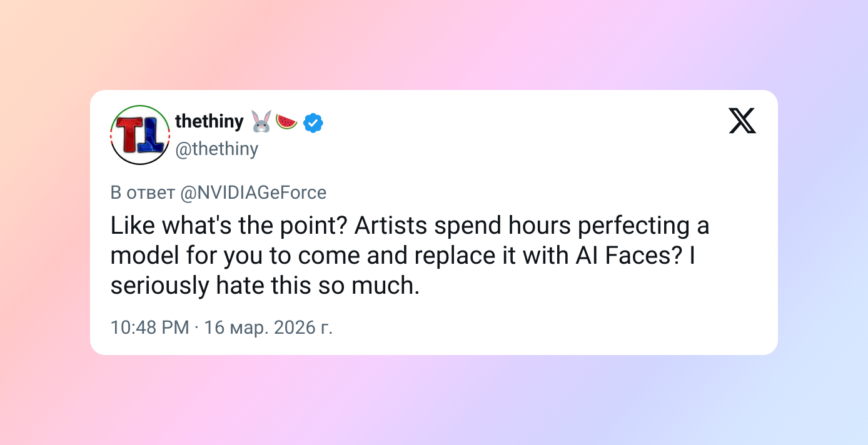Click the watermelon emoji next to the name
The height and width of the screenshot is (445, 868).
coord(286,121)
